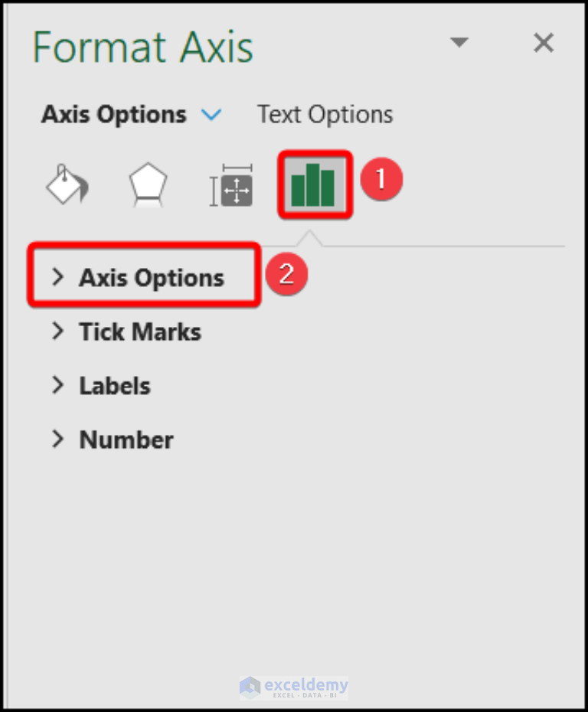Expand the Number section arrow
Image resolution: width=588 pixels, height=712 pixels.
click(x=57, y=439)
